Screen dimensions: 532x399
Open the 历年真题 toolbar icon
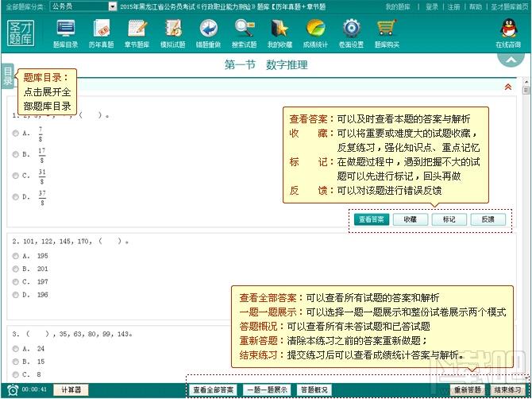[x=101, y=33]
